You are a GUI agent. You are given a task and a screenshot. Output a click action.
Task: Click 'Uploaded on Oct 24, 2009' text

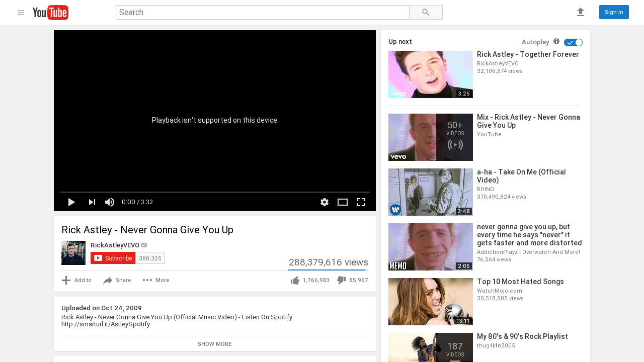[x=102, y=308]
